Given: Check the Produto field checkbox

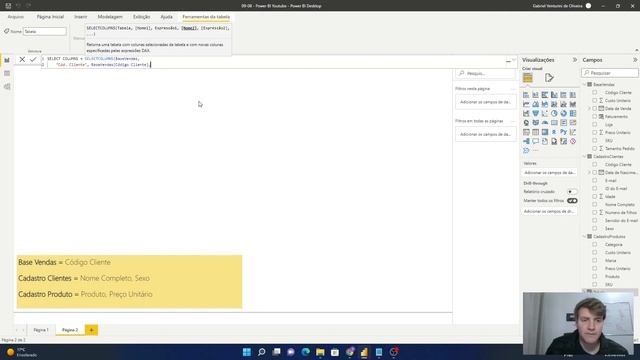Looking at the screenshot, I should click(595, 277).
